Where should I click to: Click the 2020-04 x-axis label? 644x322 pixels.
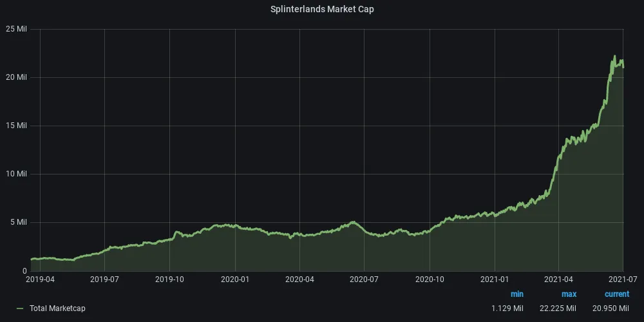click(x=299, y=279)
